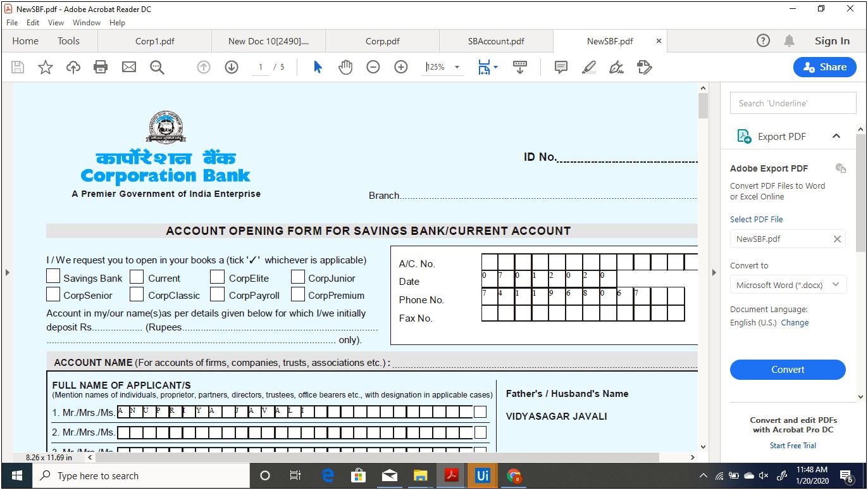This screenshot has width=868, height=490.
Task: Zoom out with the minus icon
Action: [373, 67]
